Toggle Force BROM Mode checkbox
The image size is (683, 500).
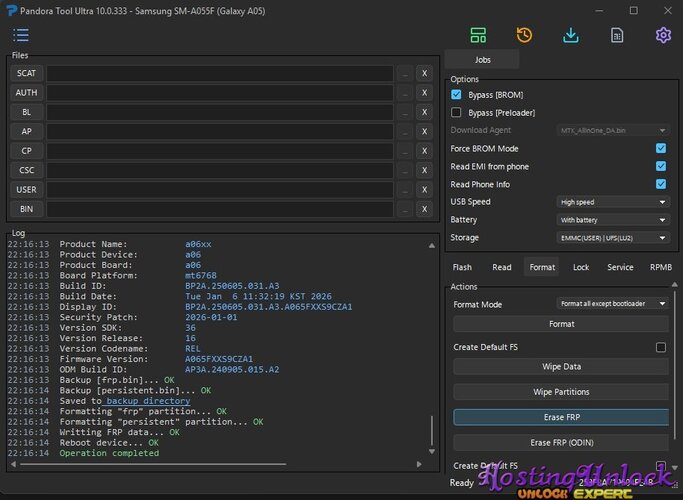661,149
